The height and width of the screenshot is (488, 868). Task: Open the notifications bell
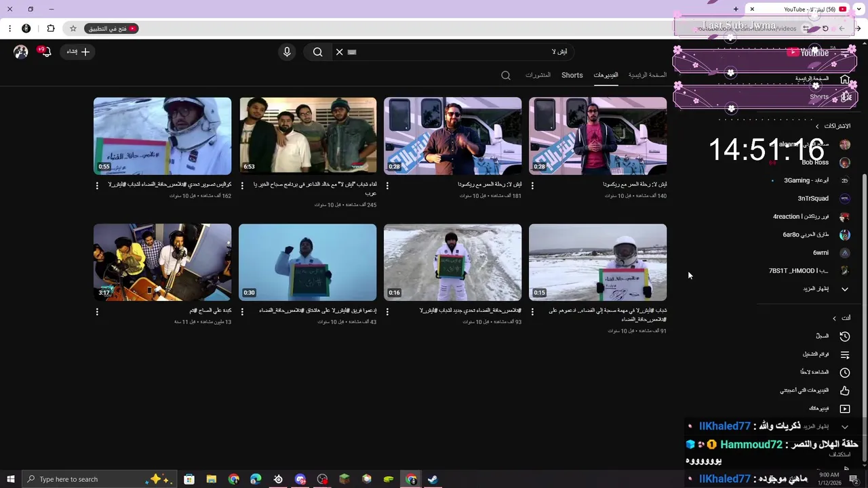coord(45,52)
